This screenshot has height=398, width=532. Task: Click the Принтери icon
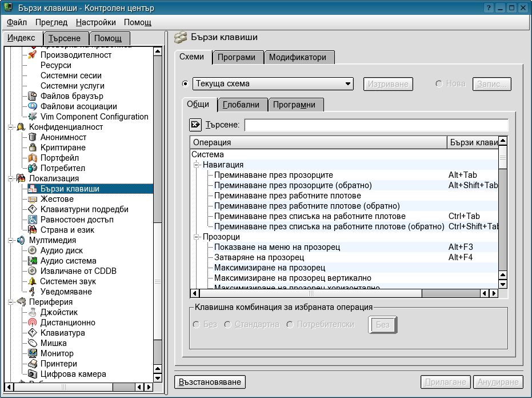[33, 364]
